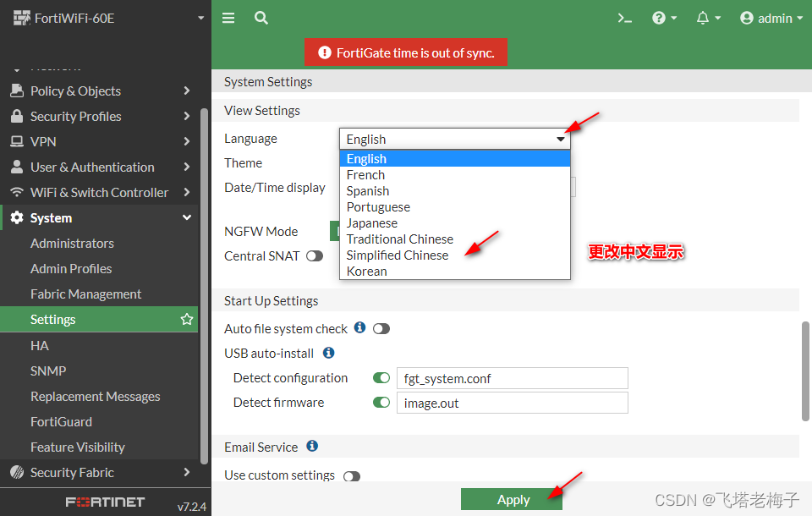Click the FortiWiFi-60E device icon

point(22,18)
